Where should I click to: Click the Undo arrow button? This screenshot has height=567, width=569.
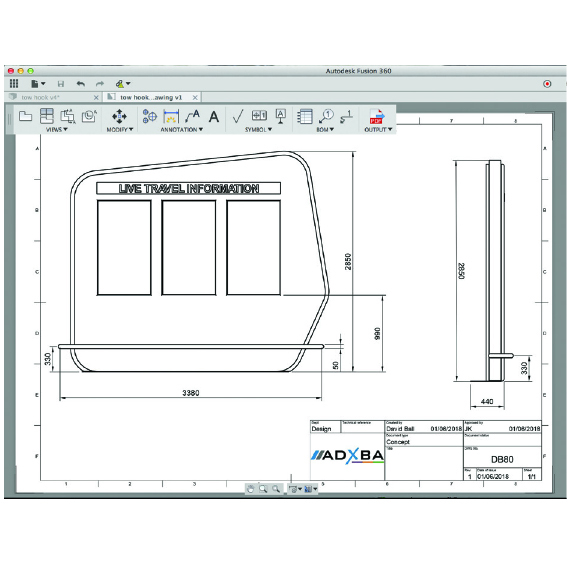click(81, 84)
